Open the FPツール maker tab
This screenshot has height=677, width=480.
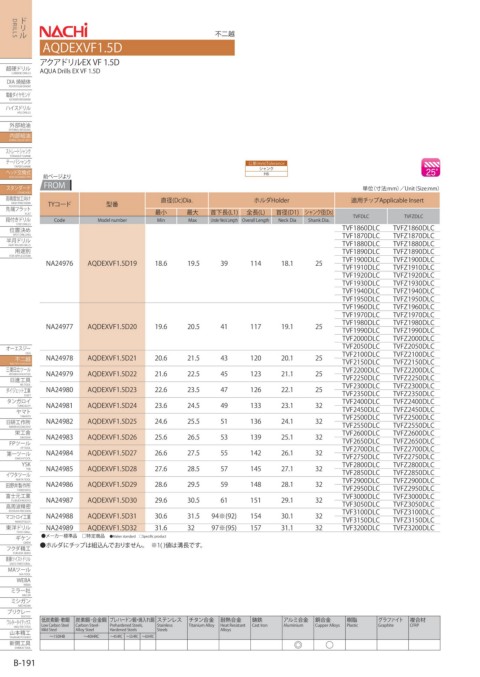[16, 444]
